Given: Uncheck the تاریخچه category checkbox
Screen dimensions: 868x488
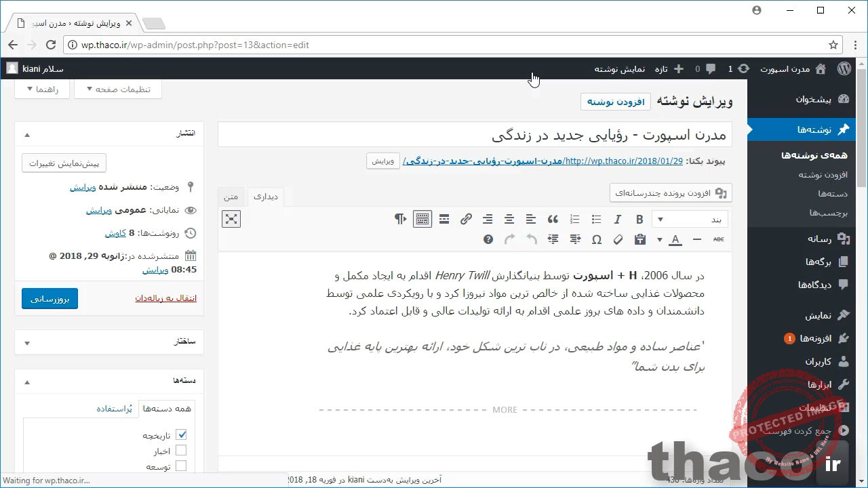Looking at the screenshot, I should point(181,434).
